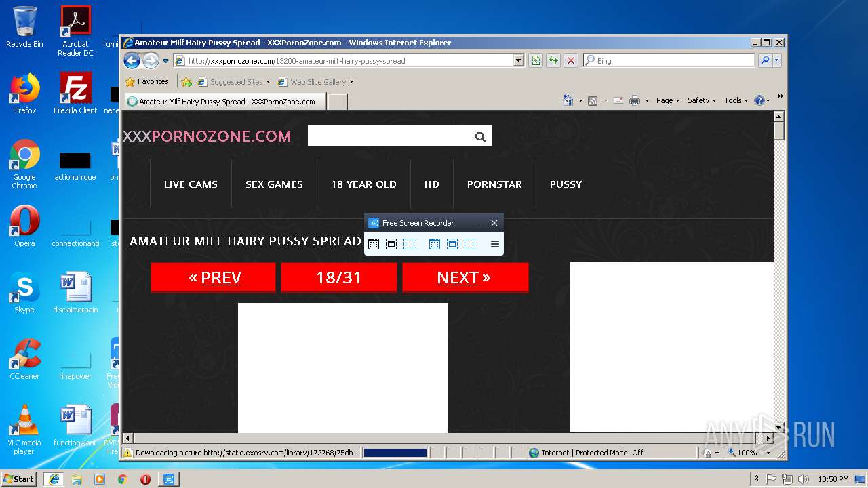The image size is (868, 488).
Task: Click the RSS feeds icon
Action: click(593, 100)
